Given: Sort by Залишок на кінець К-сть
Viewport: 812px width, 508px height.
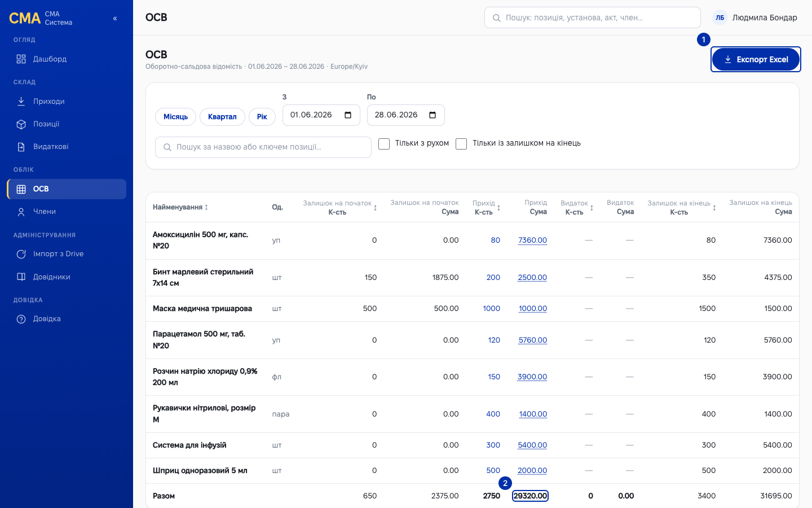Looking at the screenshot, I should (x=682, y=207).
